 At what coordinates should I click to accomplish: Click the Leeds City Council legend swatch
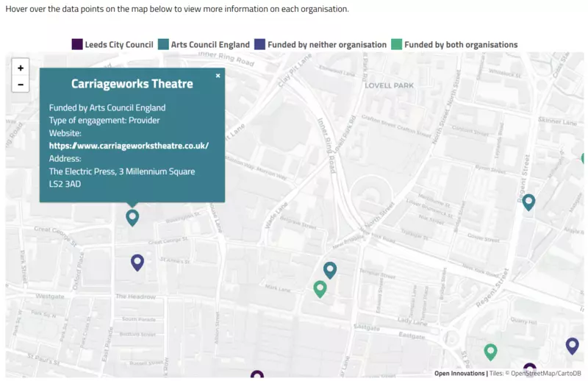[77, 44]
